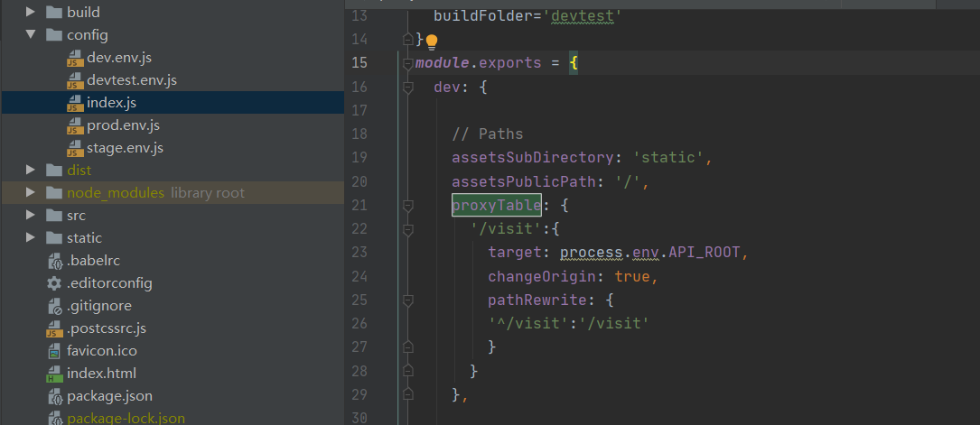The width and height of the screenshot is (980, 425).
Task: Collapse proxyTable fold at line 21
Action: coord(408,206)
